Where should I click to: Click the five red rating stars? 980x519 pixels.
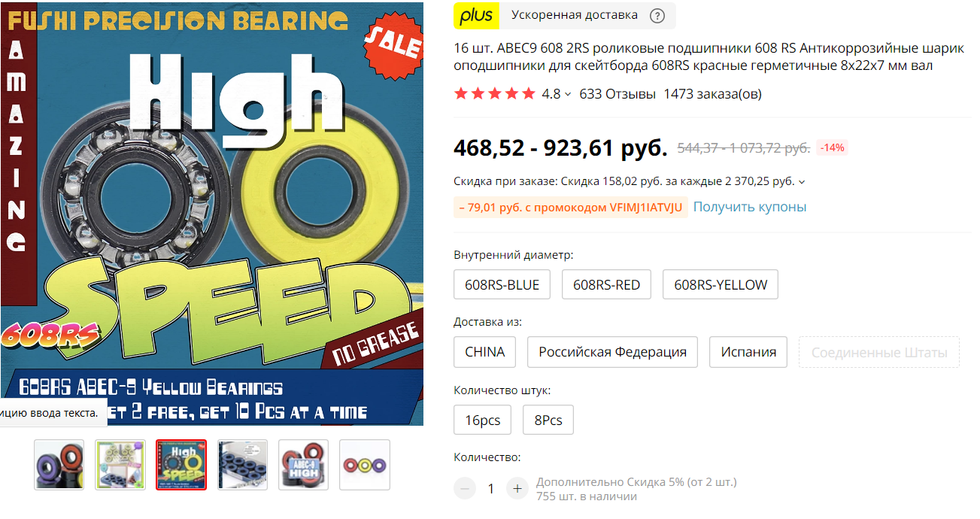pos(495,94)
